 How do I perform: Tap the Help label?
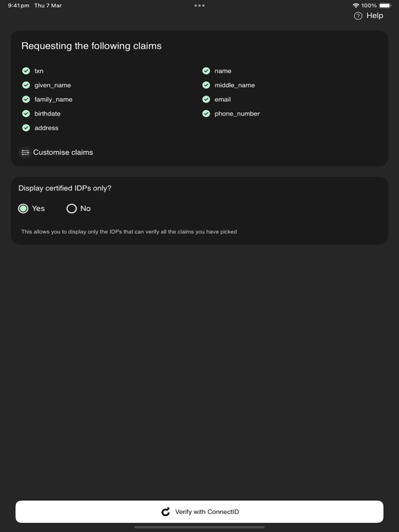[x=375, y=16]
